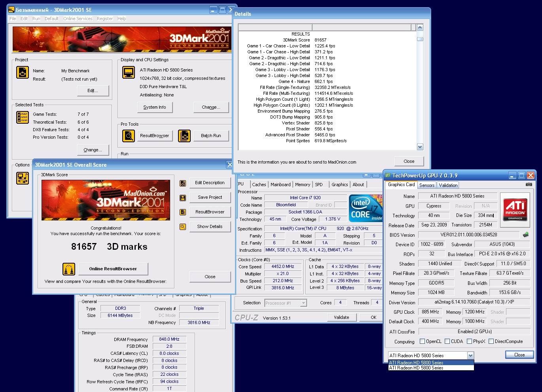The height and width of the screenshot is (392, 542).
Task: Click the GPU-Z title bar app icon
Action: click(x=388, y=175)
